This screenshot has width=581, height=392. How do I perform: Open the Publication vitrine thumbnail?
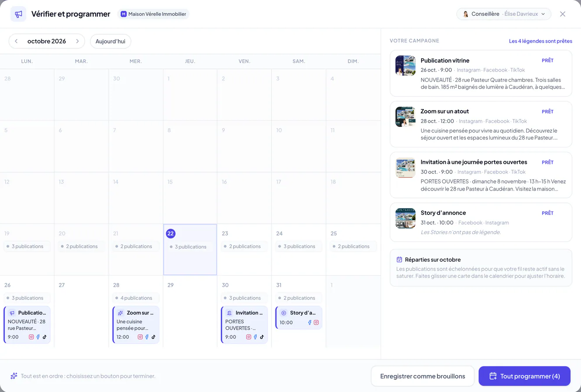[406, 65]
